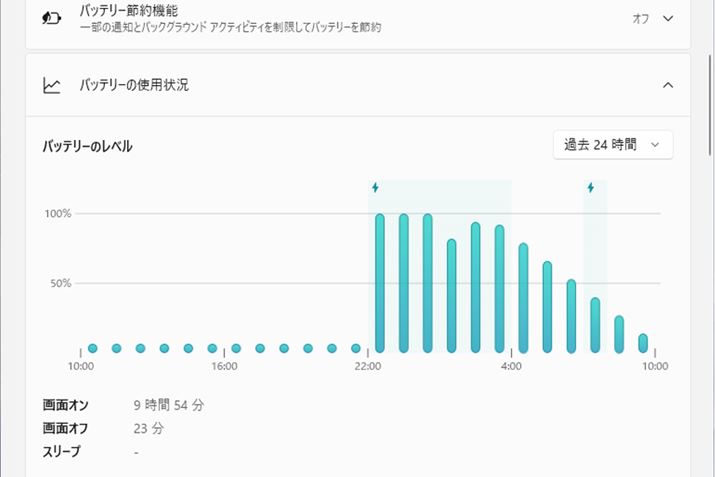
Task: Click the vertical scrollbar on right edge
Action: pyautogui.click(x=710, y=106)
